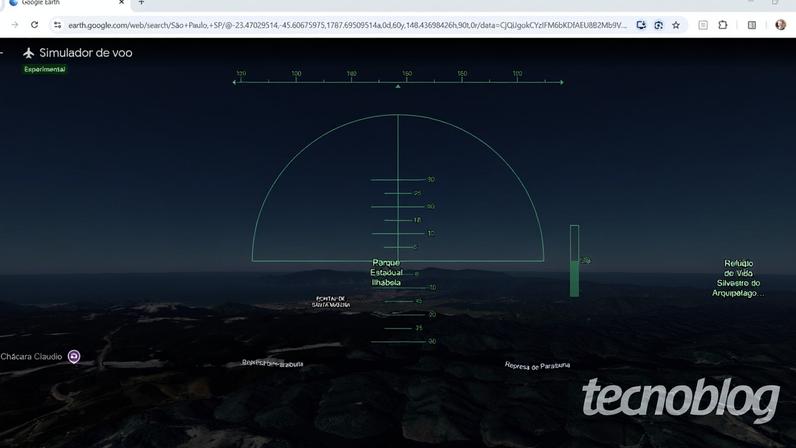View site information for earth.google.com

(x=57, y=25)
